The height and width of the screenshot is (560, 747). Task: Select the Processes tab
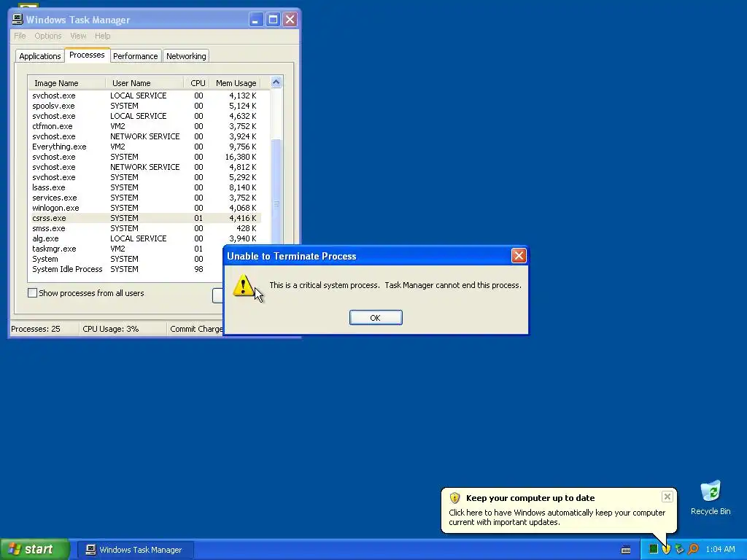[87, 55]
